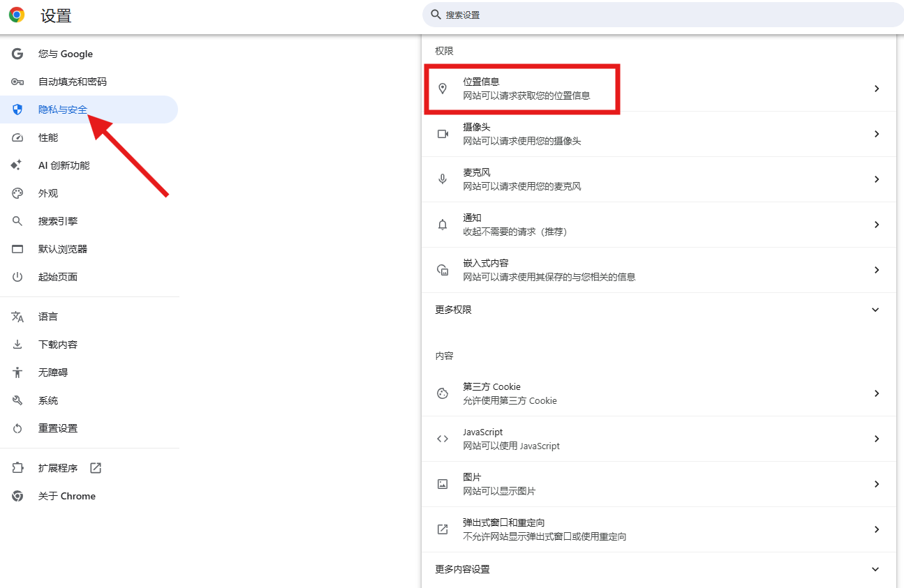Click the embedded content icon for 嵌入式内容
904x588 pixels.
tap(443, 270)
